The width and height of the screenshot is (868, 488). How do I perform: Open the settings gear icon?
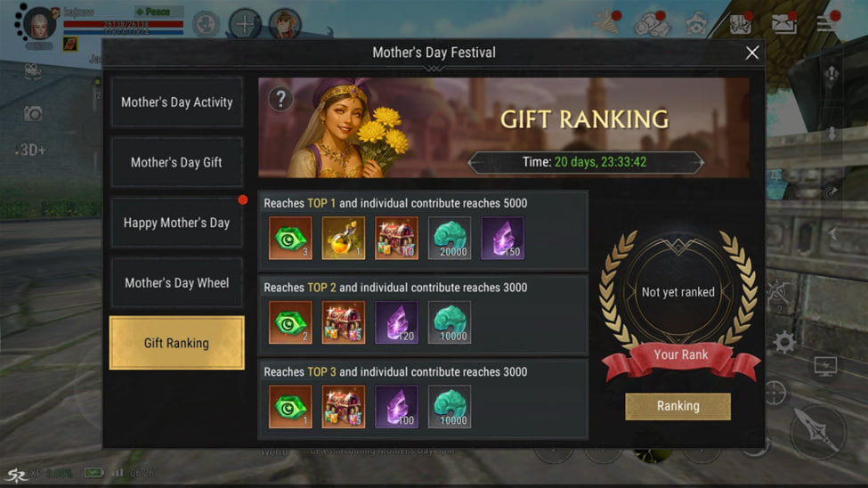(x=783, y=342)
